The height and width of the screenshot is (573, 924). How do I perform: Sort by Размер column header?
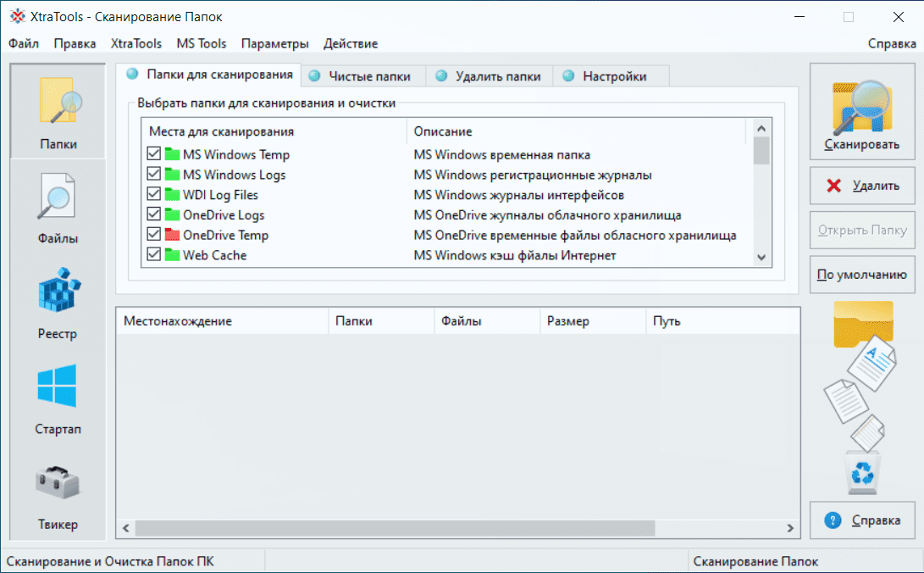tap(593, 320)
